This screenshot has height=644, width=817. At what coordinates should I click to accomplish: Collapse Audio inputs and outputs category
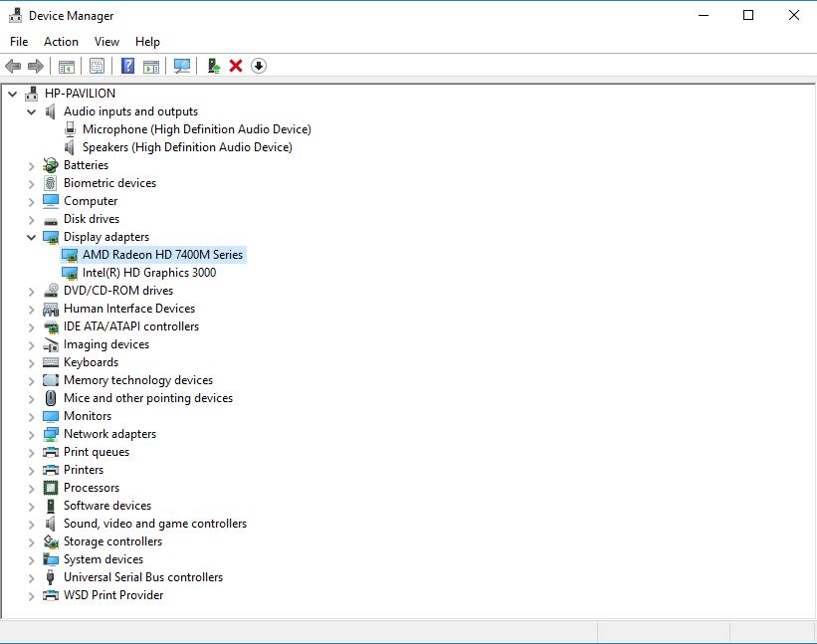[31, 111]
